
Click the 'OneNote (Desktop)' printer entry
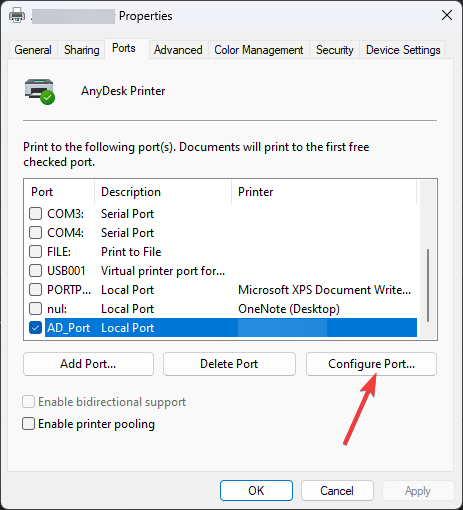(x=289, y=309)
